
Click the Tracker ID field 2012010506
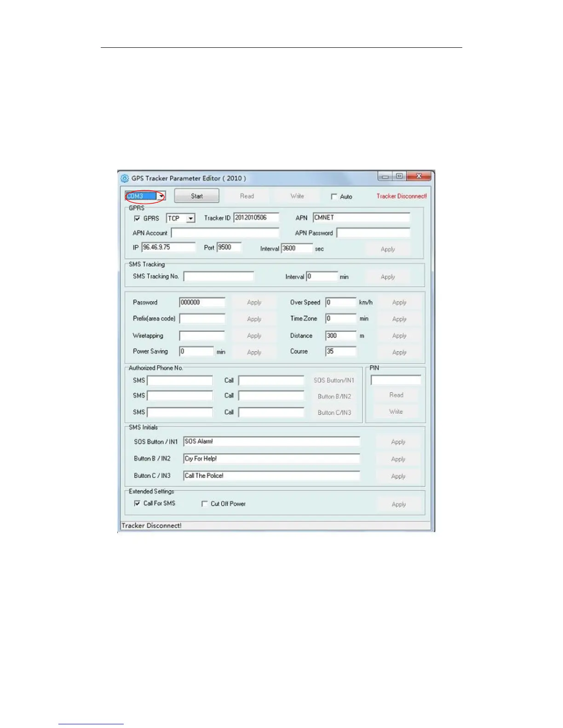tap(256, 218)
